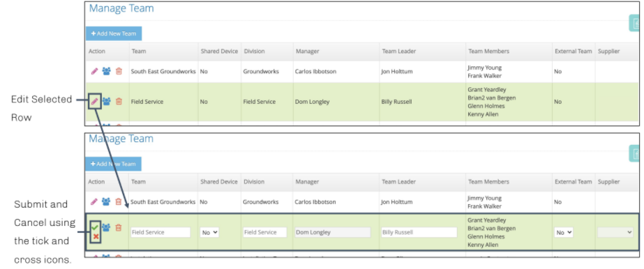644x269 pixels.
Task: Click the green tick to submit edits
Action: click(95, 227)
